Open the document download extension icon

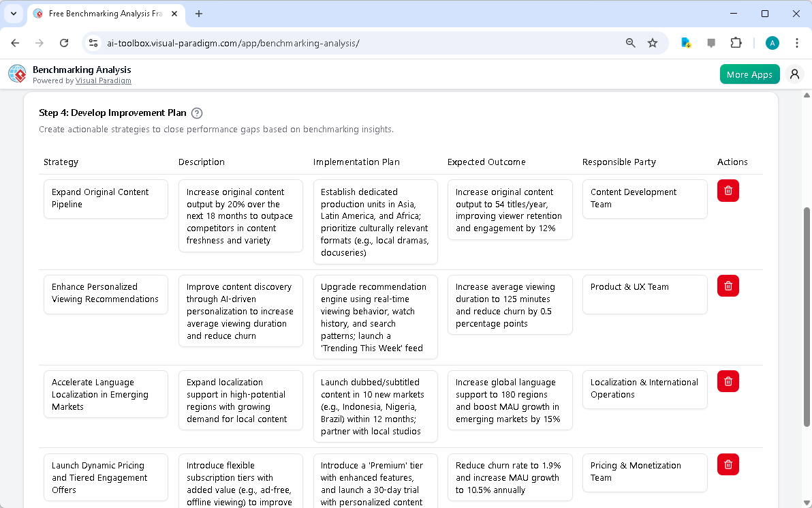685,42
